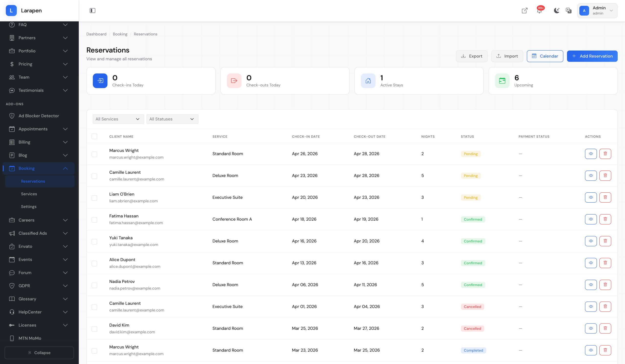The width and height of the screenshot is (625, 364).
Task: Delete David Kim's reservation with trash icon
Action: pos(605,328)
